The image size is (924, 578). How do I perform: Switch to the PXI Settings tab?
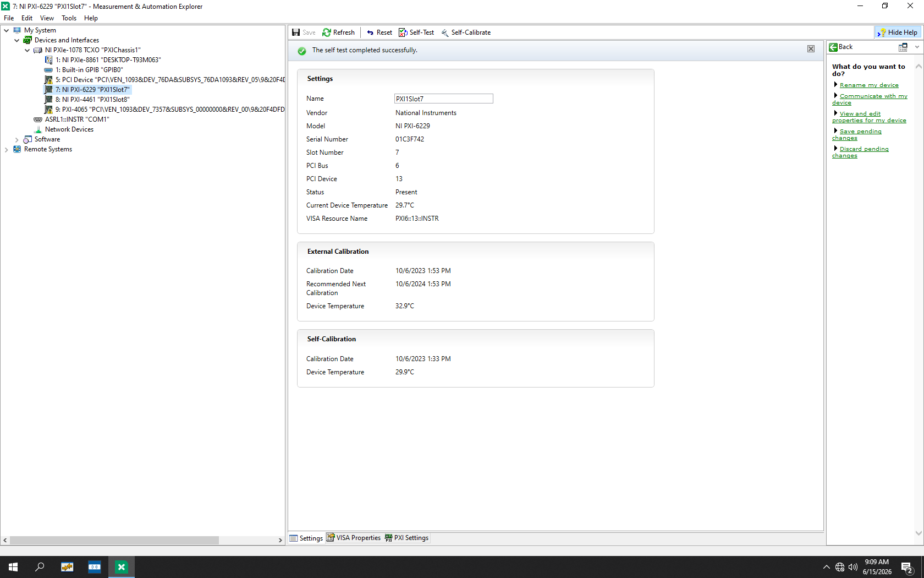(x=407, y=538)
